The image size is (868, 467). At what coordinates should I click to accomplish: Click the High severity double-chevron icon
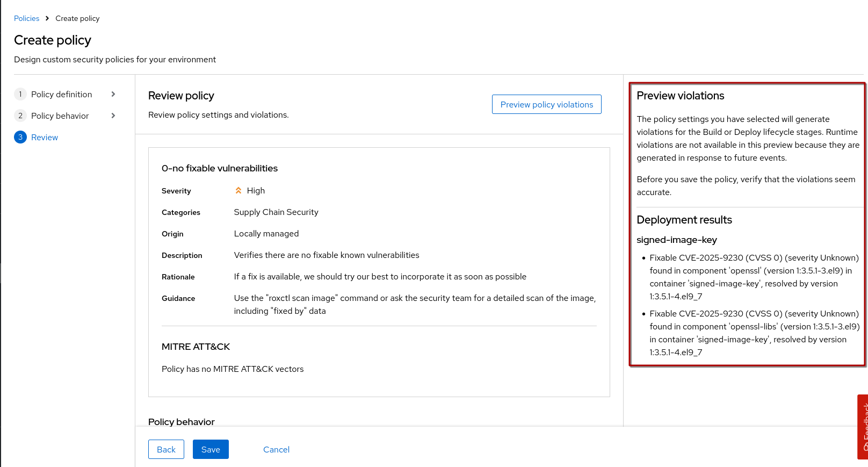[x=238, y=191]
